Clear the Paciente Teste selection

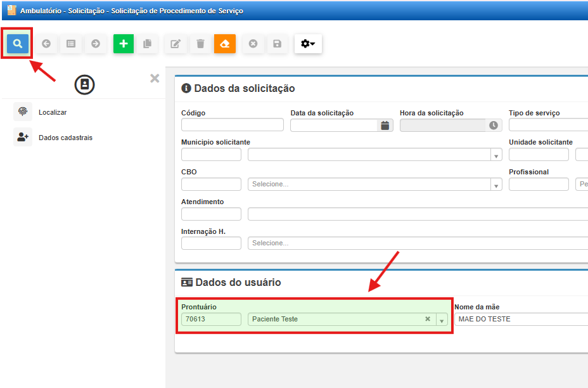tap(428, 319)
